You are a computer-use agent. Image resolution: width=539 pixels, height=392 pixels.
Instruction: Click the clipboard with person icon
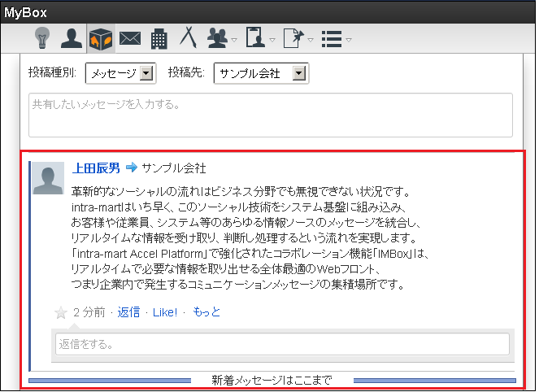(x=255, y=37)
